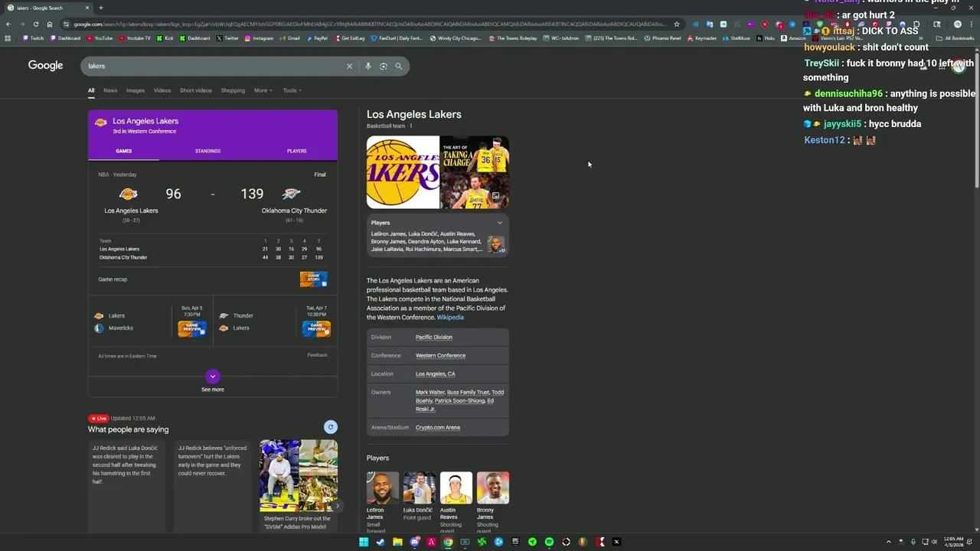Open the Instagram bookmark
The image size is (980, 551).
pos(259,37)
